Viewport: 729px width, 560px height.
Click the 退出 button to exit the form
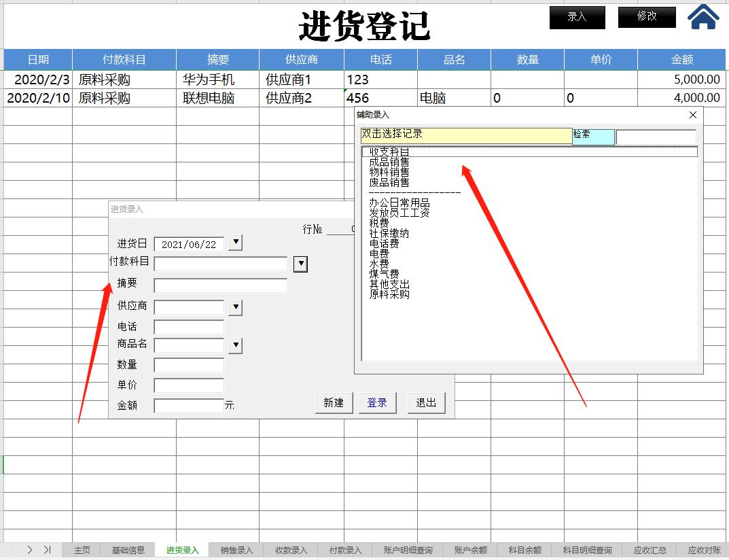pos(426,402)
